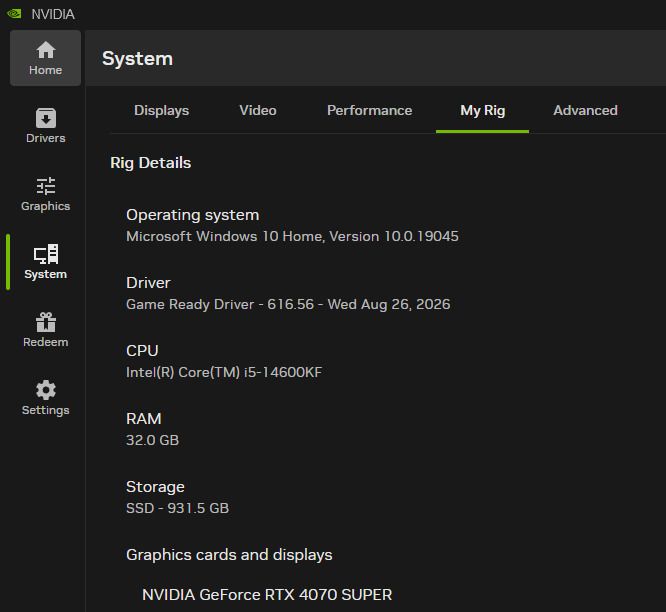Select the My Rig tab

[x=483, y=110]
